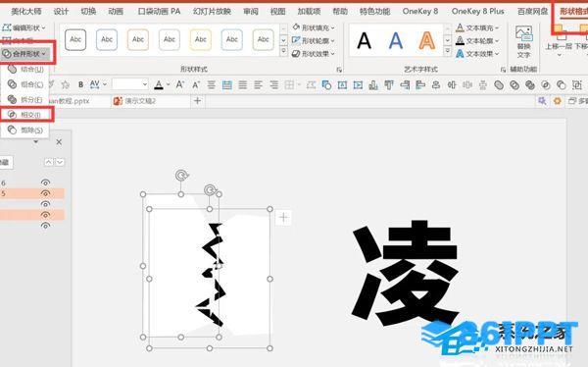Click the 替换文字 alt text button

(x=524, y=41)
